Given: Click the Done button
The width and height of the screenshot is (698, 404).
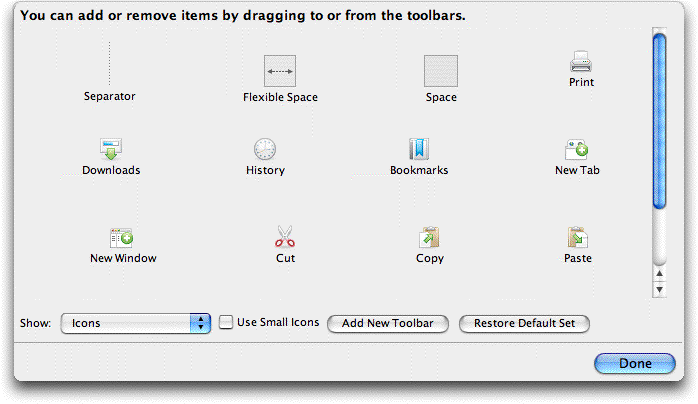Looking at the screenshot, I should [x=635, y=363].
